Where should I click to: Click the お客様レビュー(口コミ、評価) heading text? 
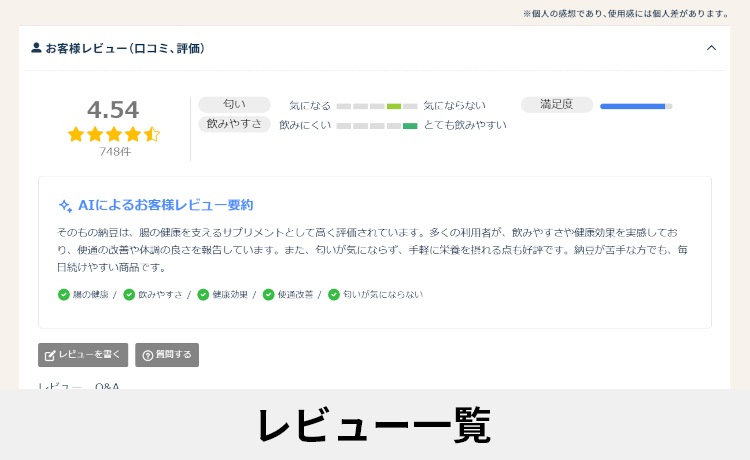125,48
